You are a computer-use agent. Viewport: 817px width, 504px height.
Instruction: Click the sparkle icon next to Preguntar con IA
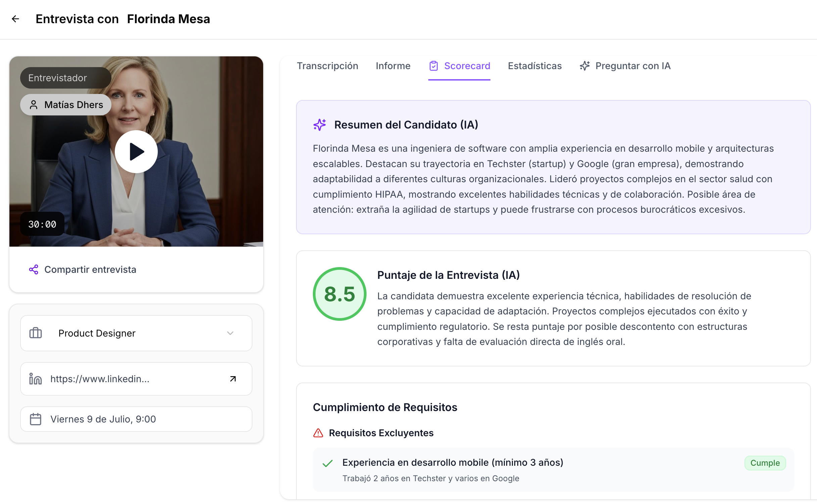pyautogui.click(x=584, y=66)
